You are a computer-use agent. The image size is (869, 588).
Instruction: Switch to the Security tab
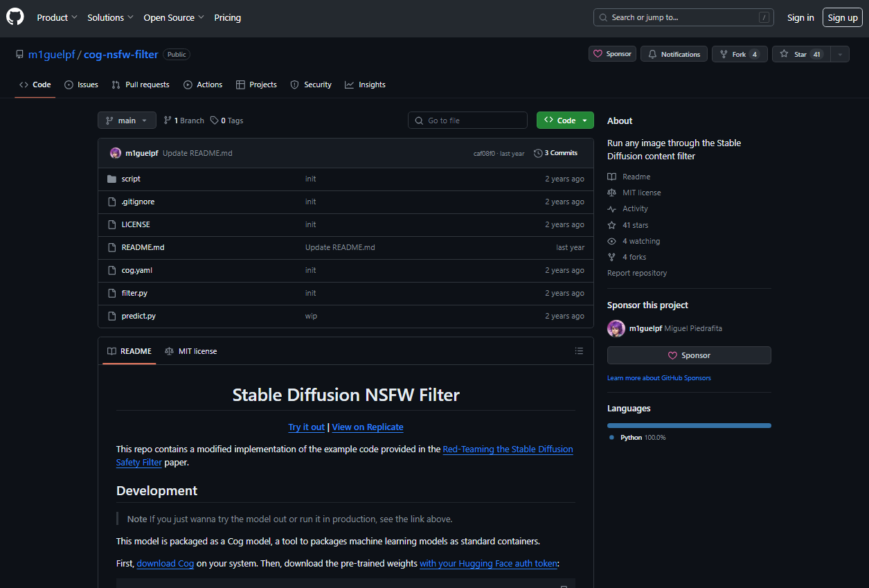pyautogui.click(x=311, y=84)
